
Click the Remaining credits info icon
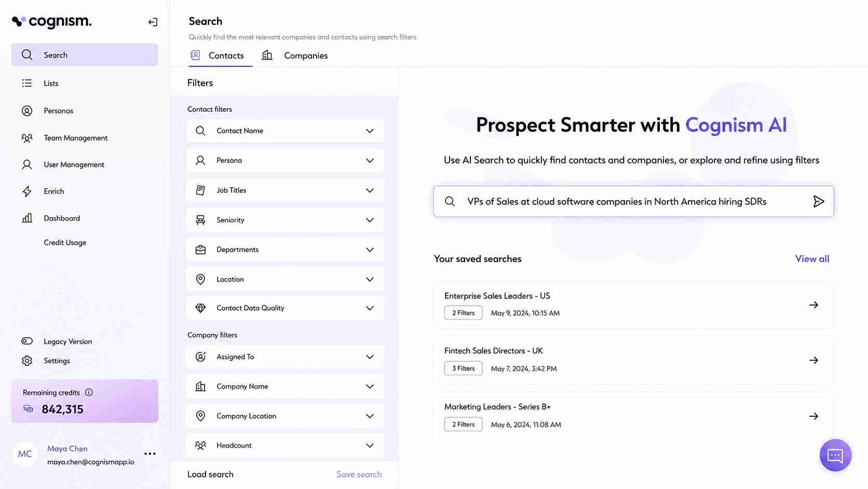tap(89, 392)
